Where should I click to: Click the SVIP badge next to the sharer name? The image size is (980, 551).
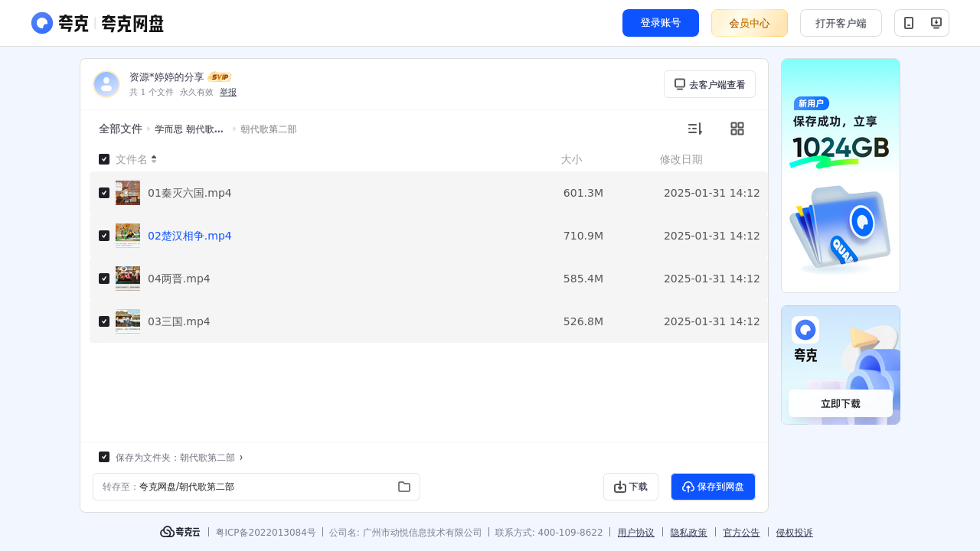tap(220, 77)
